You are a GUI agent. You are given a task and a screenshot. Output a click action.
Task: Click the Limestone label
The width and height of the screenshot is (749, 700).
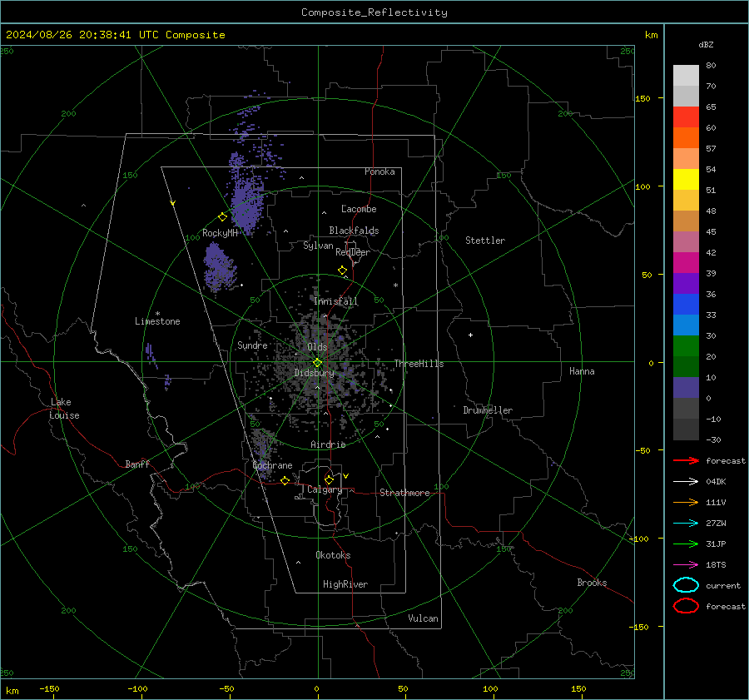click(x=157, y=321)
